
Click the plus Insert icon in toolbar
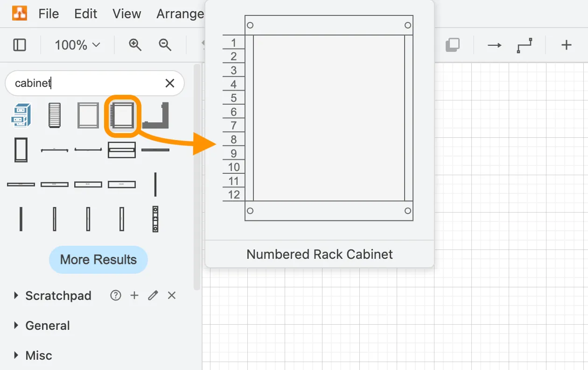[566, 45]
